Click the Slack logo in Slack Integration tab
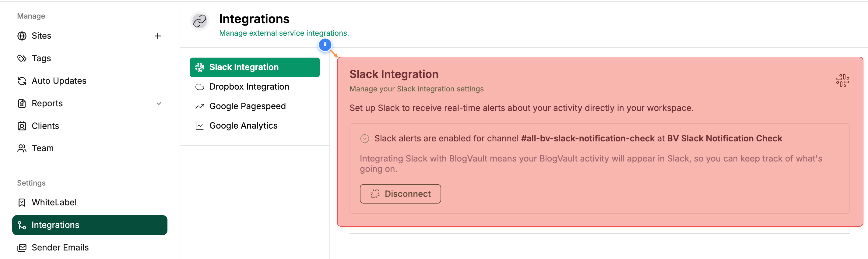868x259 pixels. (199, 67)
